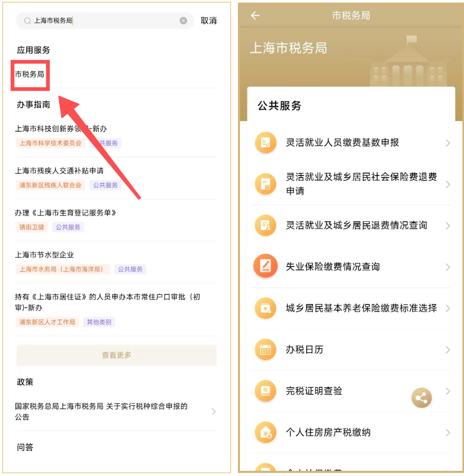The image size is (464, 476).
Task: Open 办理《上海市生育登记服务单》 guide entry
Action: [65, 213]
